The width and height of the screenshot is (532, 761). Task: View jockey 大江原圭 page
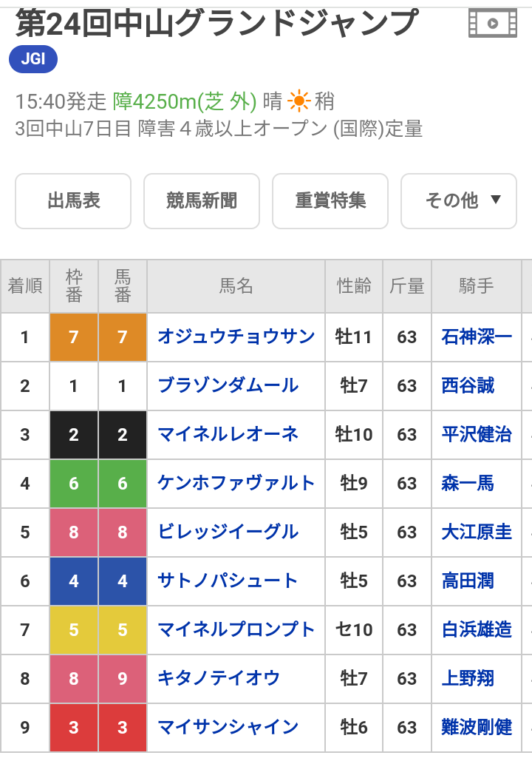[477, 532]
